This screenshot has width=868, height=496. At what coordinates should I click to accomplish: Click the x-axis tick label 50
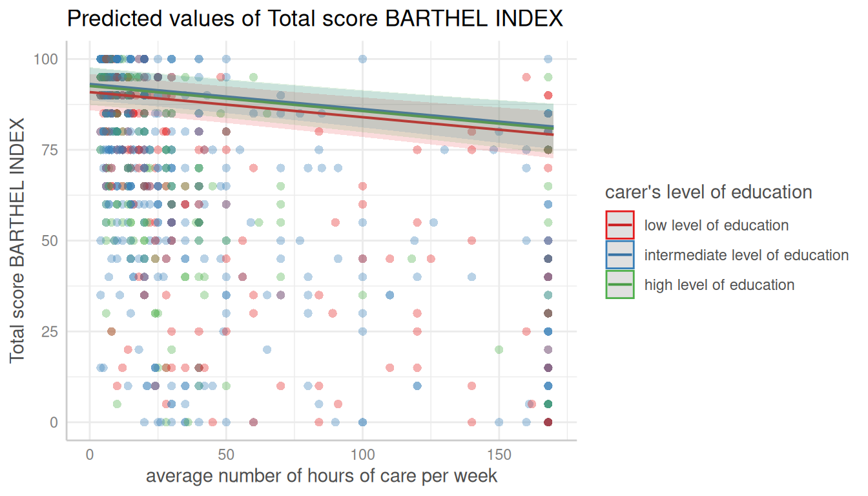click(226, 454)
